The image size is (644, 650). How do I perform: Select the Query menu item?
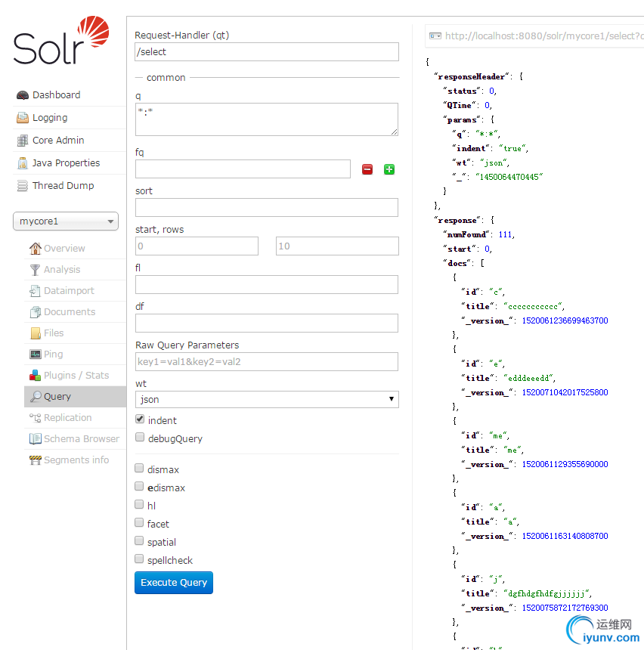tap(76, 397)
